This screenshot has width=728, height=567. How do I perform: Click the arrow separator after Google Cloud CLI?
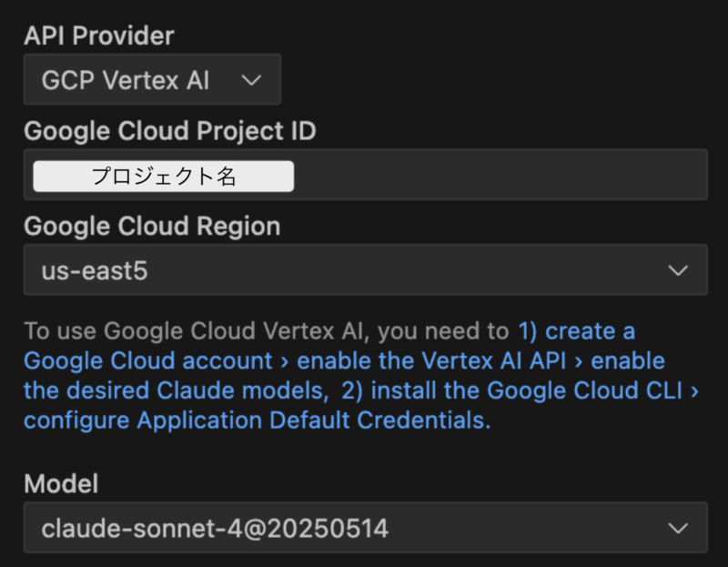(x=694, y=391)
